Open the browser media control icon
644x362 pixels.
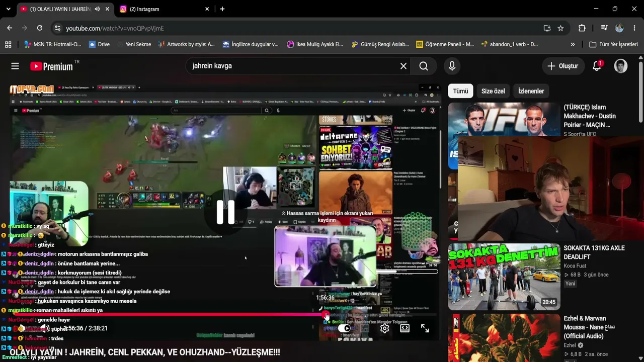(x=604, y=28)
